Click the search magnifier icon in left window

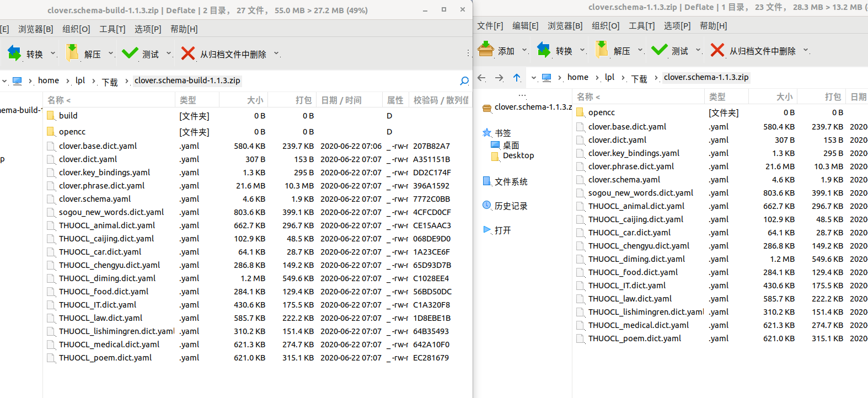coord(464,81)
